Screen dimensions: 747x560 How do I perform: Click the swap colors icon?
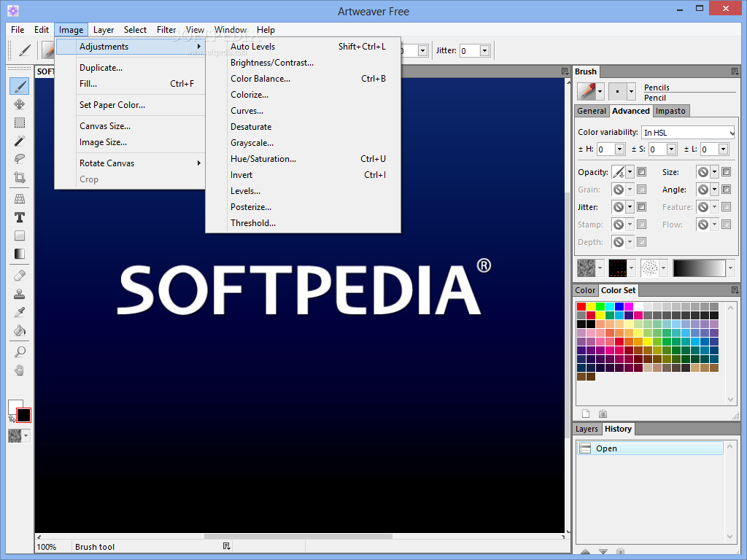[x=12, y=419]
